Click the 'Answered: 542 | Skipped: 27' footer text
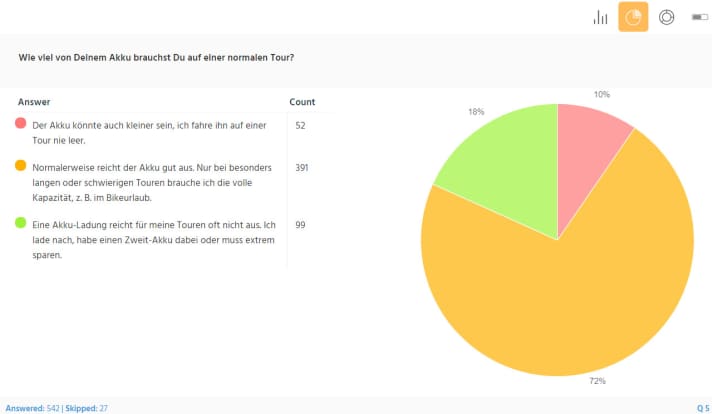The width and height of the screenshot is (712, 414). [x=55, y=407]
